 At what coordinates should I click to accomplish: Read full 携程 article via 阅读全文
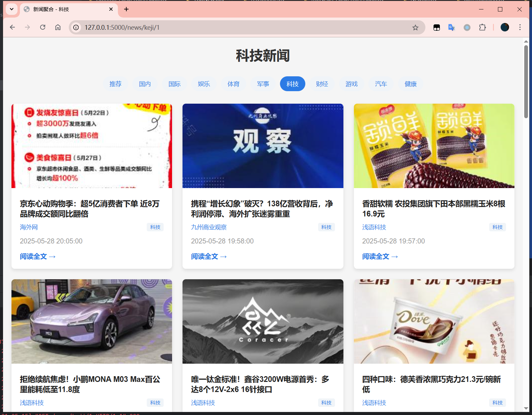click(x=208, y=256)
